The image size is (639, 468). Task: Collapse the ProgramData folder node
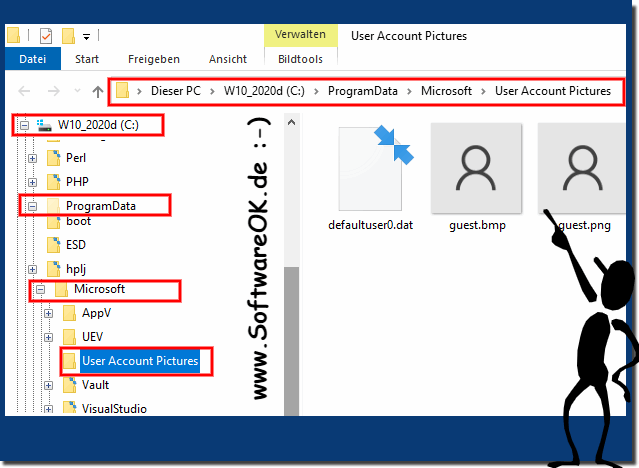(x=32, y=206)
